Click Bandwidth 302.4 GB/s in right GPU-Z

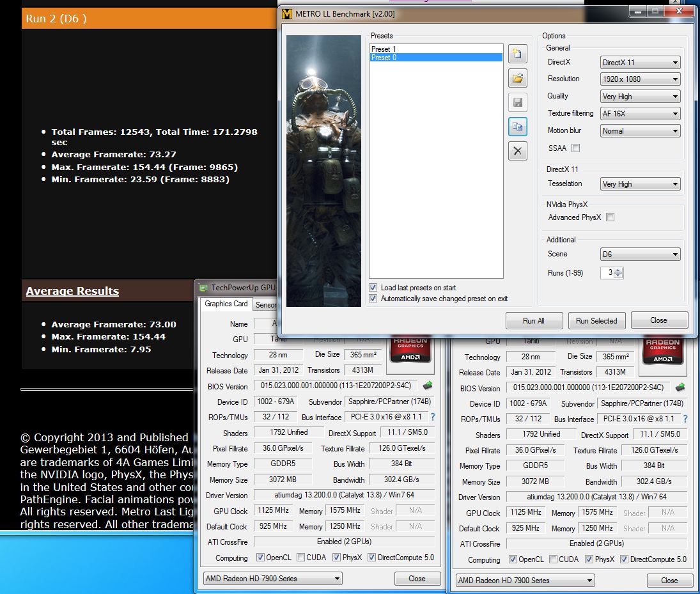click(654, 481)
